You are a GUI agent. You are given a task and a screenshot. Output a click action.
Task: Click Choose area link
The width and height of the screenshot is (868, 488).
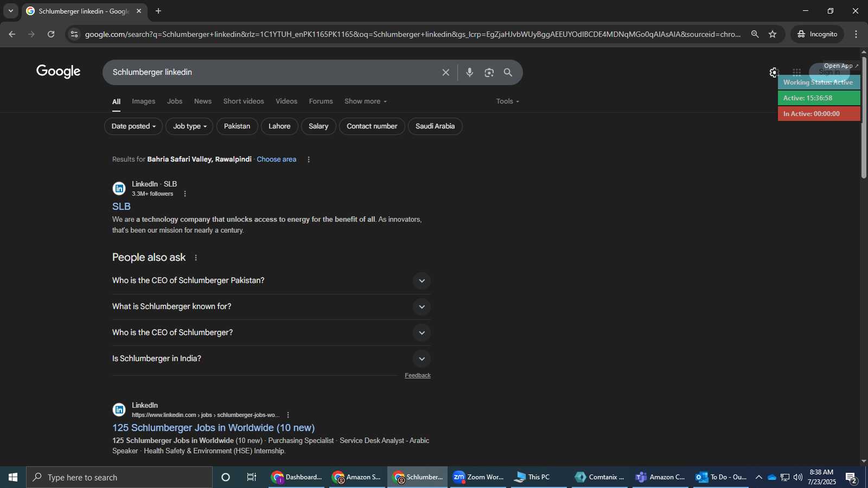click(x=277, y=159)
